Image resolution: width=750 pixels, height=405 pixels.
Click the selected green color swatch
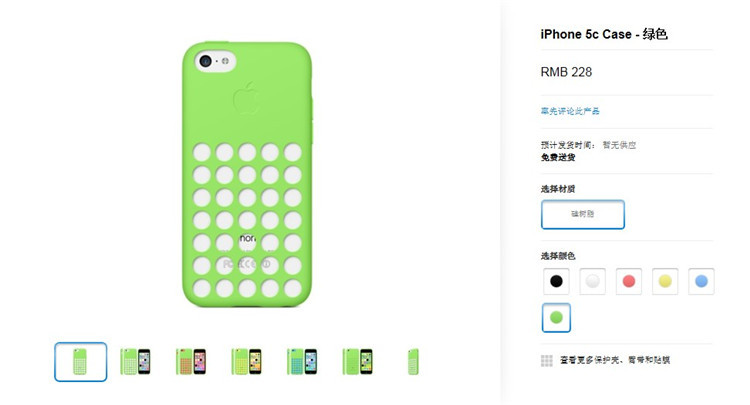click(x=556, y=317)
